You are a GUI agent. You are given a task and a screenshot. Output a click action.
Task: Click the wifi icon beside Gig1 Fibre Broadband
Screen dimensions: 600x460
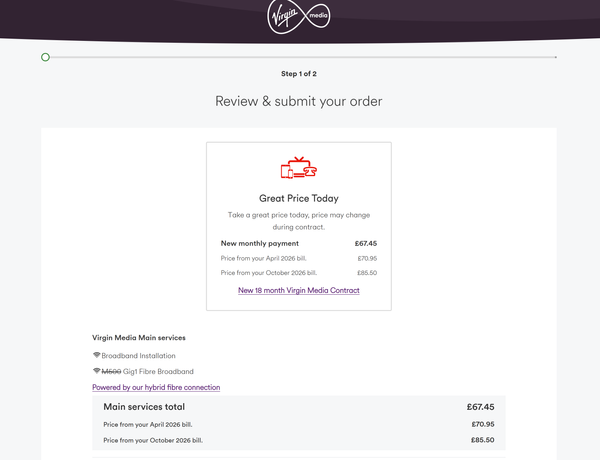[x=96, y=371]
